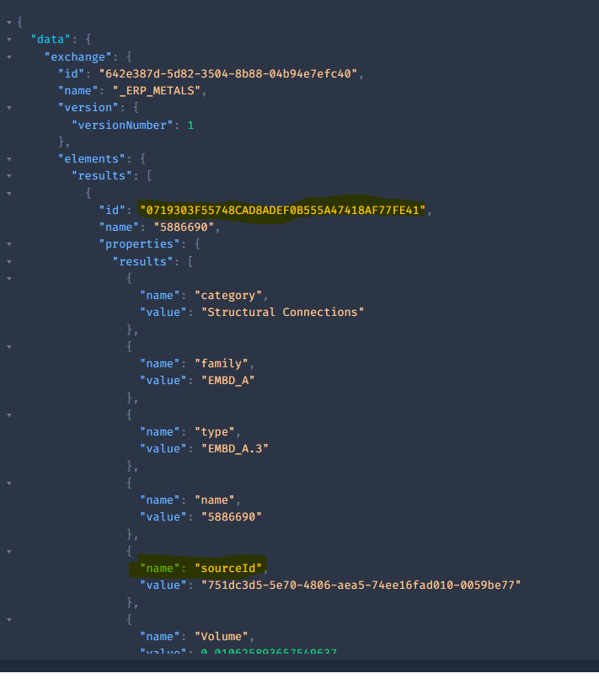
Task: Click the "version" key text
Action: coord(88,108)
